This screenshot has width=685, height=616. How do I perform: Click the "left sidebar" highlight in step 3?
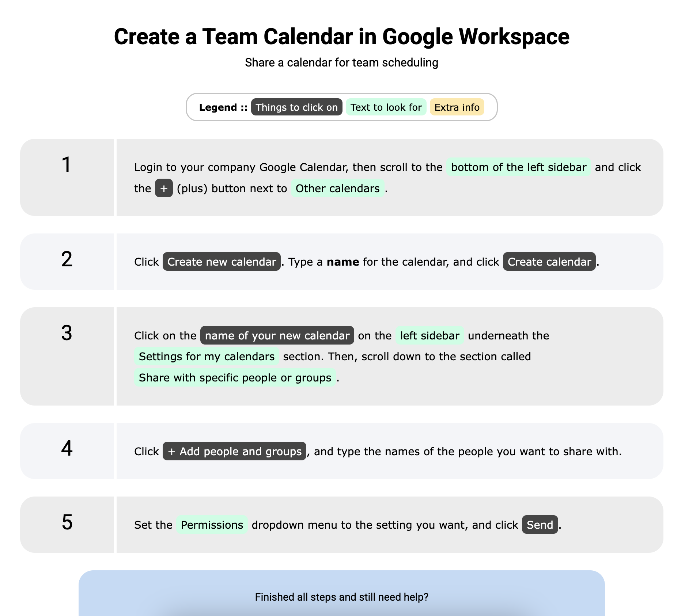point(429,336)
